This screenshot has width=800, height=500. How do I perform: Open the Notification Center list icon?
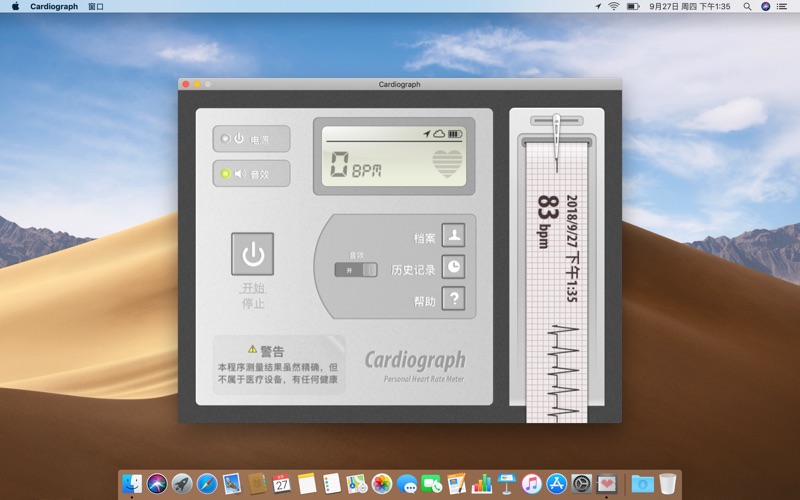point(785,6)
